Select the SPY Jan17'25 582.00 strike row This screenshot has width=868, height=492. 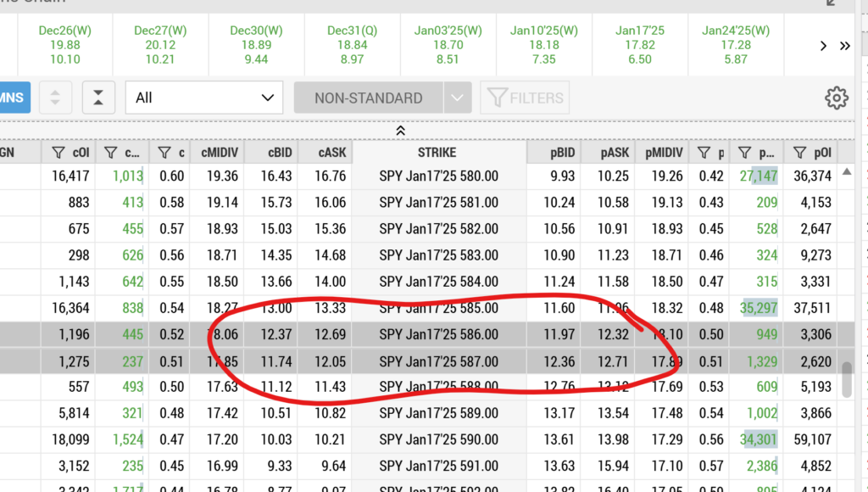439,229
